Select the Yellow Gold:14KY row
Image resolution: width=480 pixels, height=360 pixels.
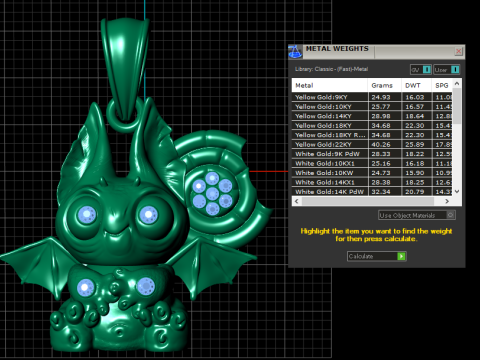click(372, 116)
